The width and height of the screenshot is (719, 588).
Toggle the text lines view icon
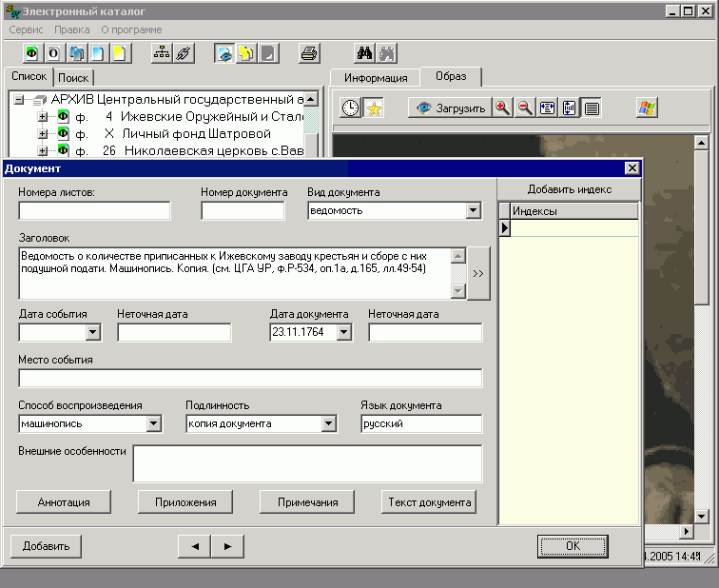coord(592,108)
